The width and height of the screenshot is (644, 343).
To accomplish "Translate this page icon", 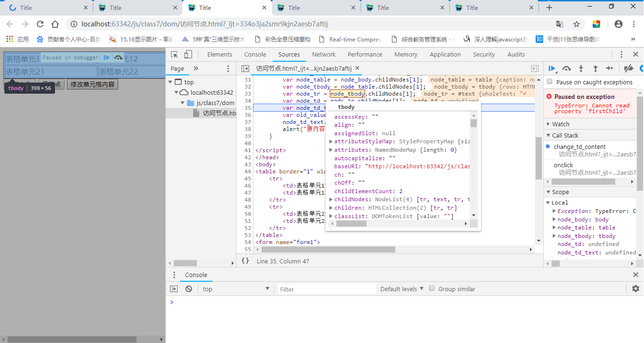I will (560, 24).
